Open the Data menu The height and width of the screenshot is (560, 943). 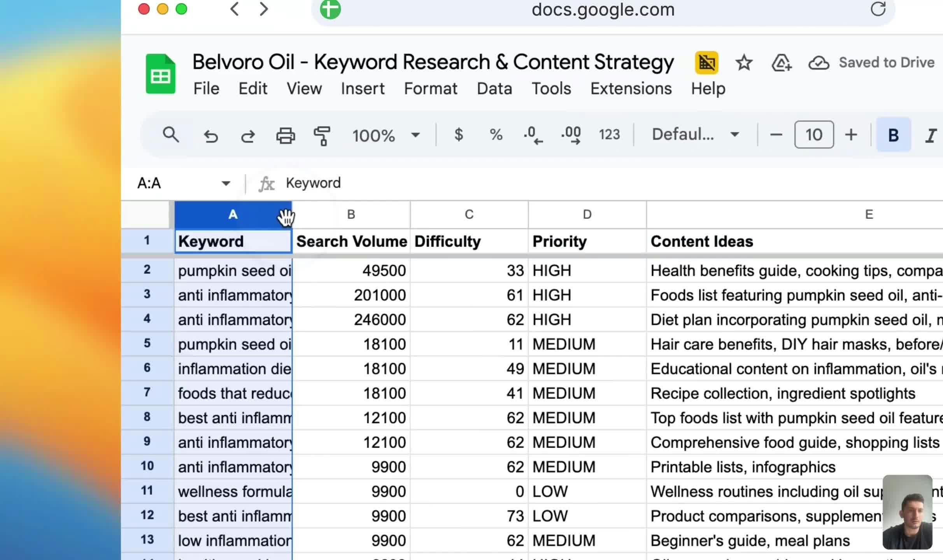click(x=494, y=89)
